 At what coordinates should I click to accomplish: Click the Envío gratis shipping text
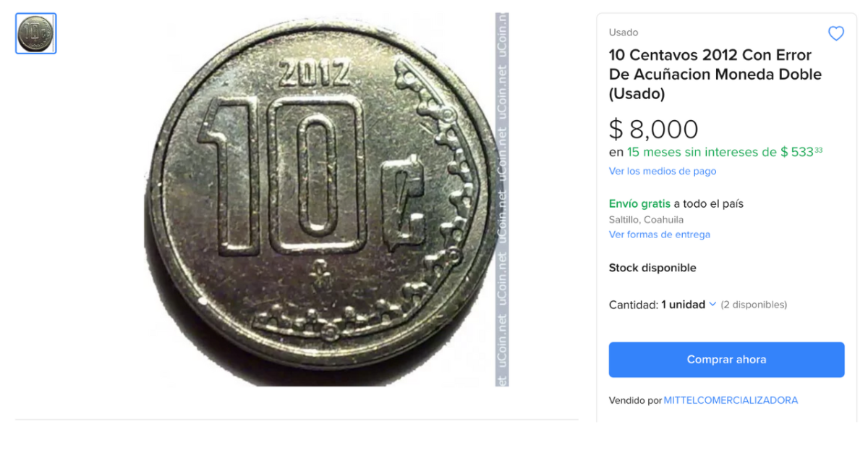click(639, 204)
